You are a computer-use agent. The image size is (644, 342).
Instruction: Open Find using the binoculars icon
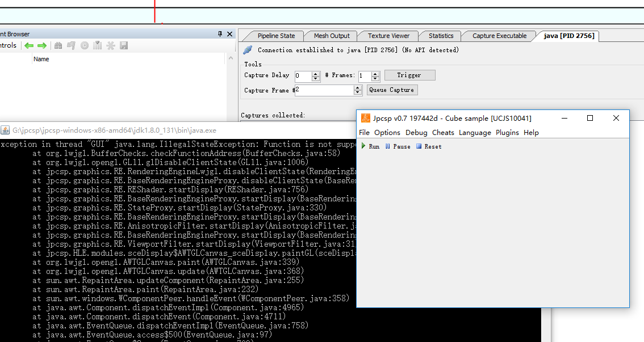click(58, 45)
